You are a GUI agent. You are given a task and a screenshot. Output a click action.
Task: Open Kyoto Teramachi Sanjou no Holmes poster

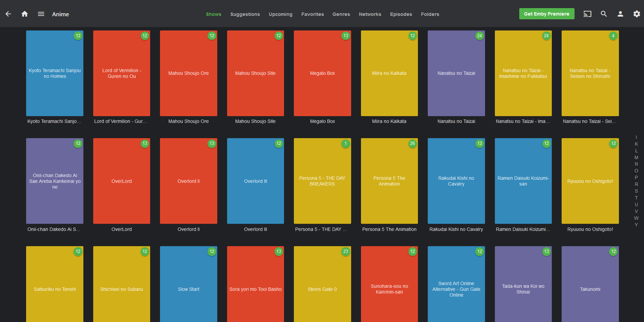click(x=55, y=73)
